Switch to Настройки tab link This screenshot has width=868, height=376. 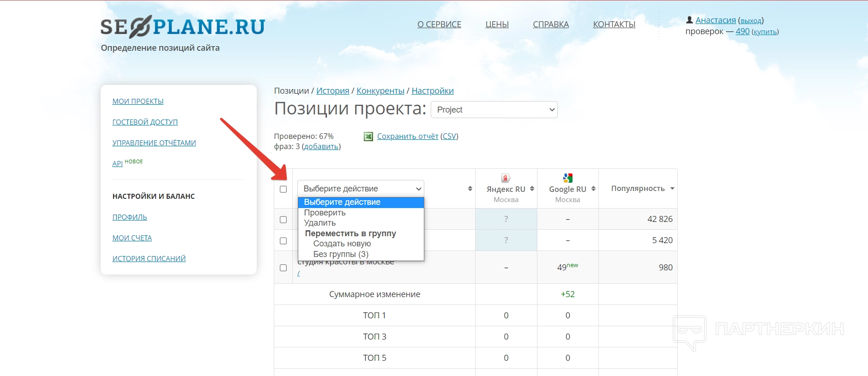(x=433, y=91)
